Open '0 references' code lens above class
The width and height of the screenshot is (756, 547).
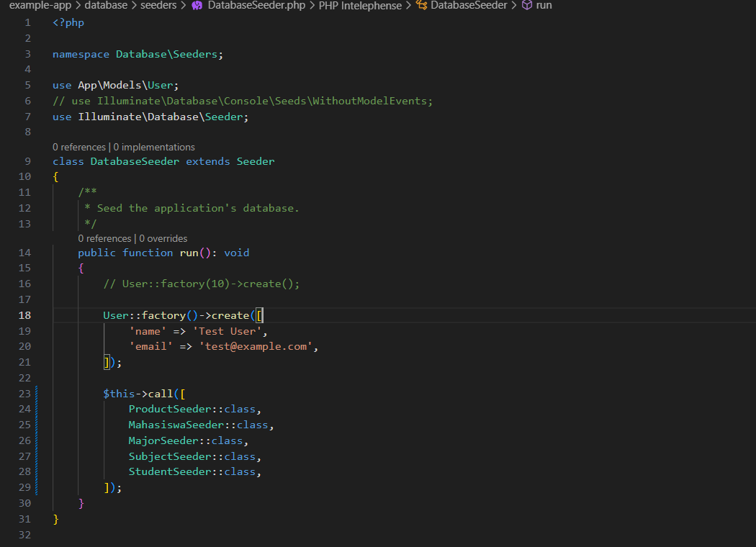(79, 147)
